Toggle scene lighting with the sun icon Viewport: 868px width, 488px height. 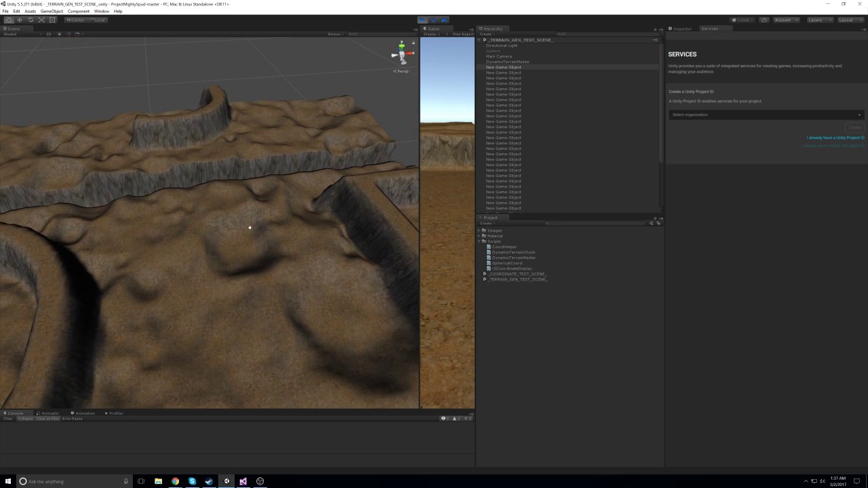(58, 34)
